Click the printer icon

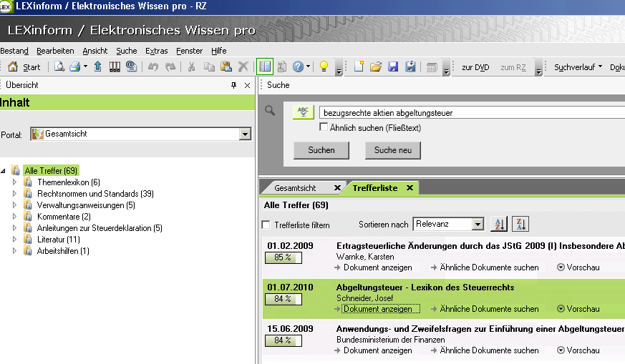[75, 67]
